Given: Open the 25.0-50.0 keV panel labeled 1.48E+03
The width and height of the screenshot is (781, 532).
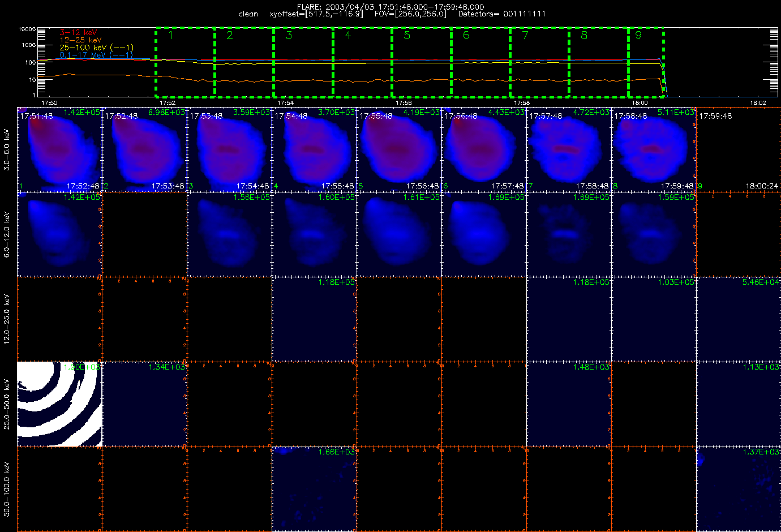Looking at the screenshot, I should click(x=569, y=404).
